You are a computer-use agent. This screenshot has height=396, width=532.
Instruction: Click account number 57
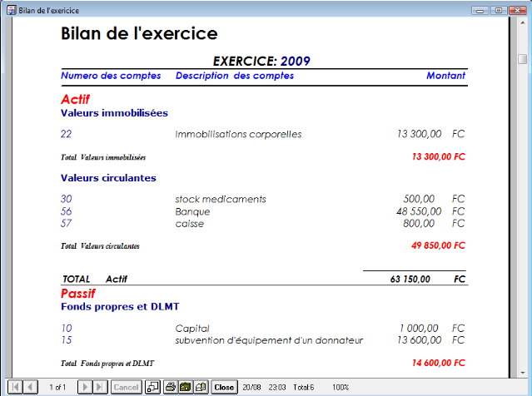[x=66, y=224]
